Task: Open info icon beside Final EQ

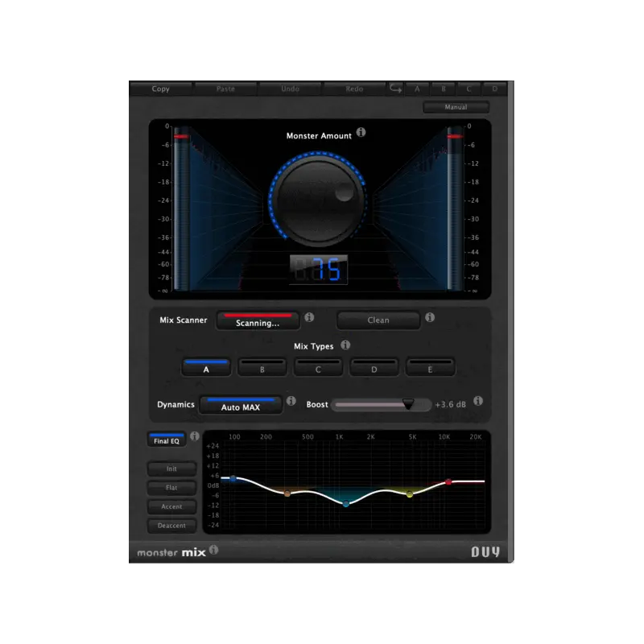Action: coord(195,436)
